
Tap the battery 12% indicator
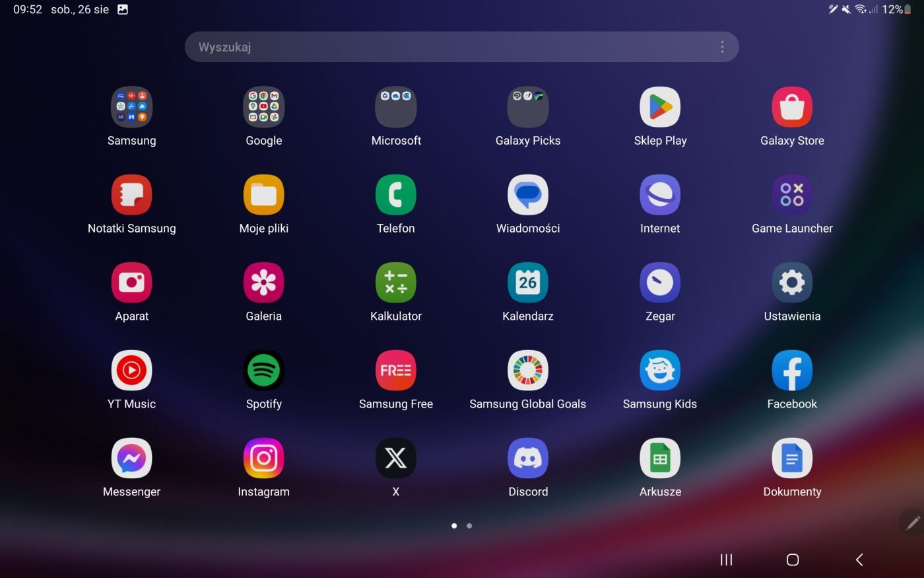896,9
